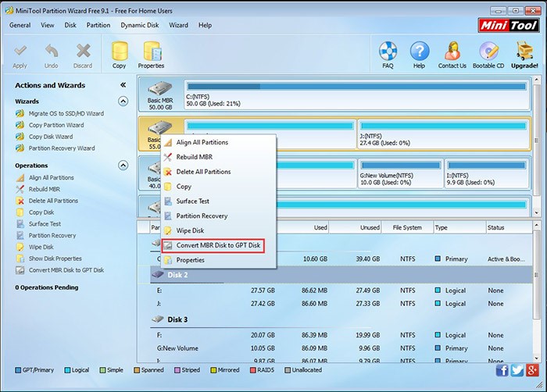Open the Dynamic Disk menu
This screenshot has width=547, height=392.
[x=140, y=25]
